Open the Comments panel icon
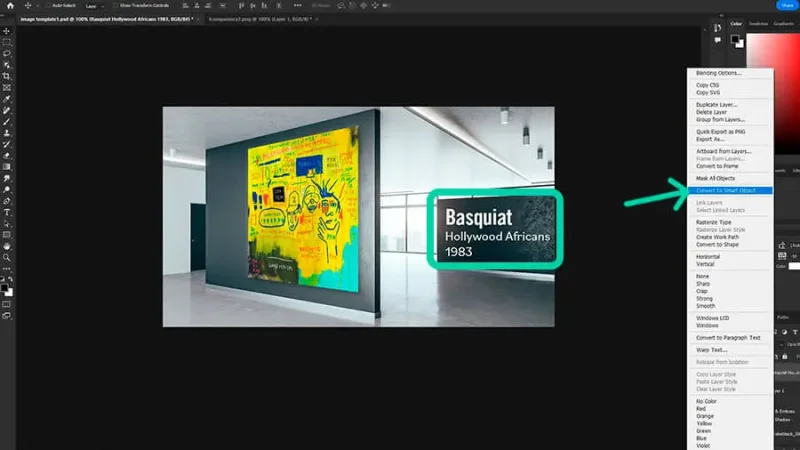 [x=718, y=40]
